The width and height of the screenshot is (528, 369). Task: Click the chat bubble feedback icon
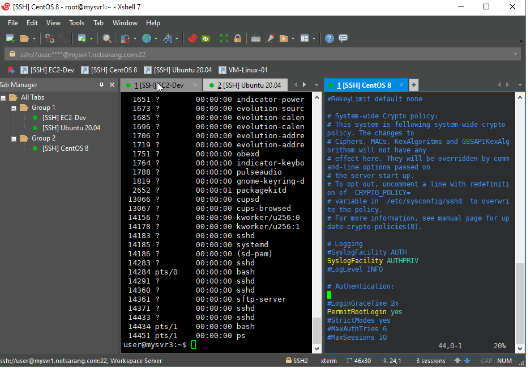[x=343, y=38]
